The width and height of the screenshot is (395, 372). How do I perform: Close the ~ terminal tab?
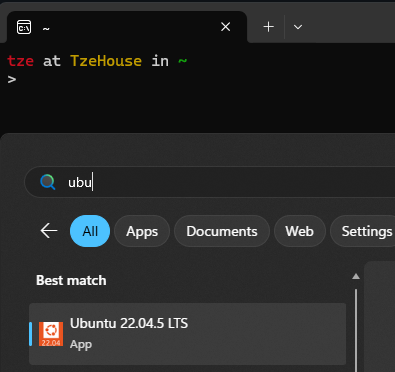tap(226, 27)
